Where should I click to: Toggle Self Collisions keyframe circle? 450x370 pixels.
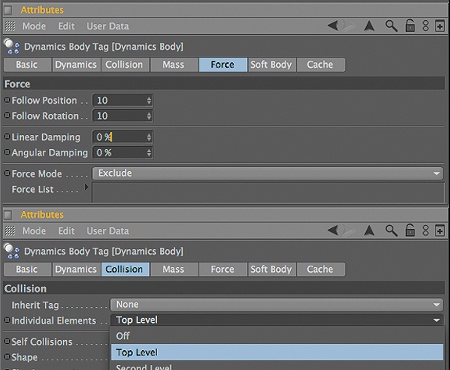[7, 341]
